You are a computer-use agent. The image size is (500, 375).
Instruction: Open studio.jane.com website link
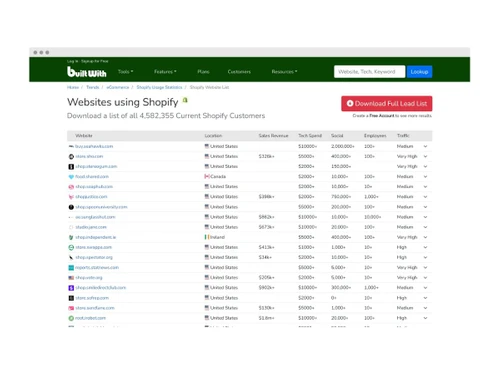[x=91, y=227]
